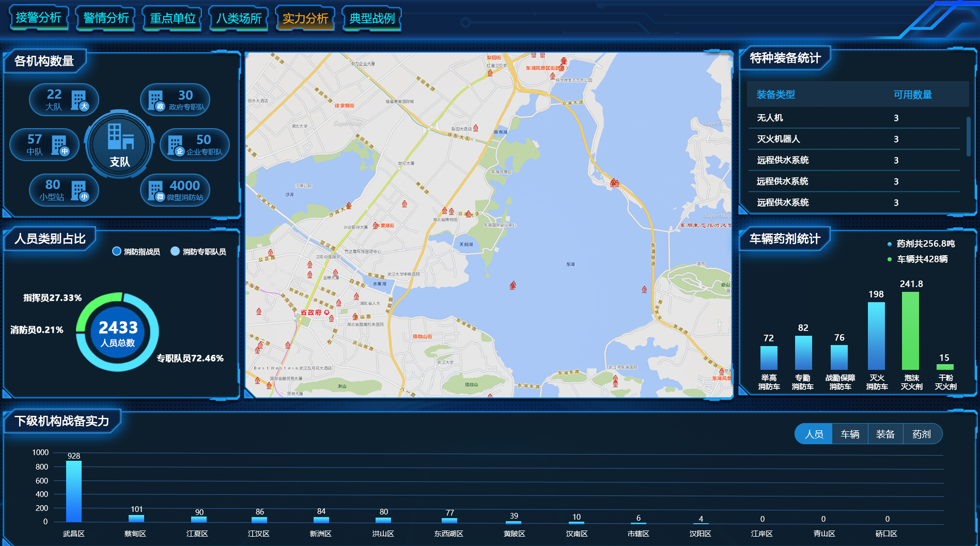The height and width of the screenshot is (546, 980).
Task: Click the 专职队员72.46% donut segment label
Action: [190, 358]
